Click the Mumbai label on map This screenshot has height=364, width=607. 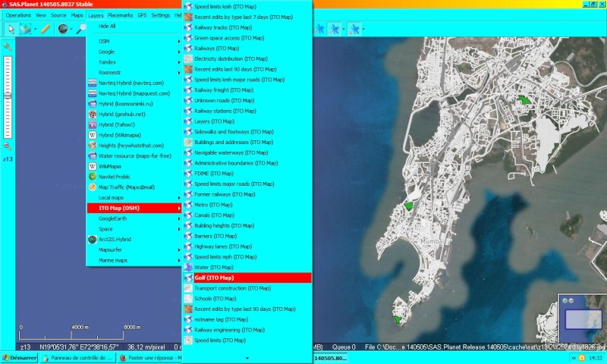pos(432,241)
